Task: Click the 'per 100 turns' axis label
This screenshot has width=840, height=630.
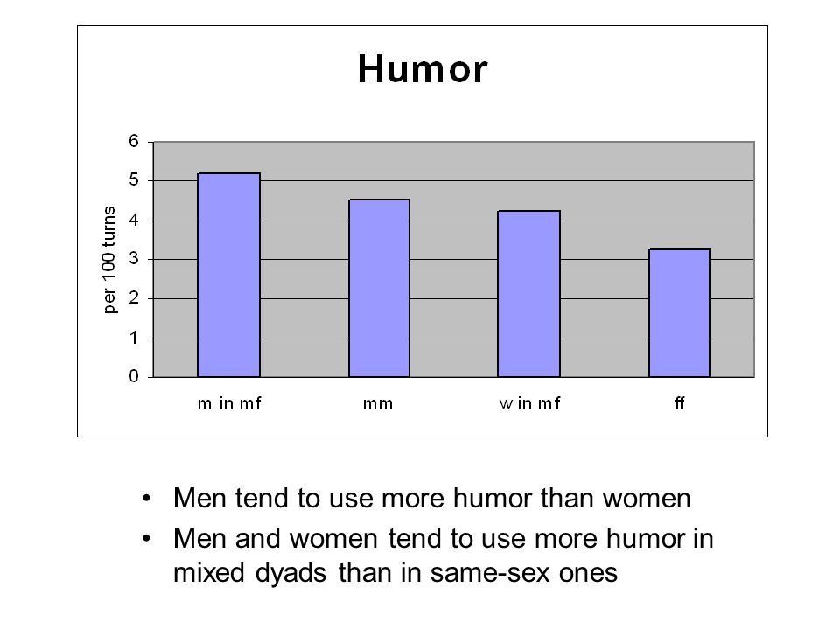Action: [109, 260]
